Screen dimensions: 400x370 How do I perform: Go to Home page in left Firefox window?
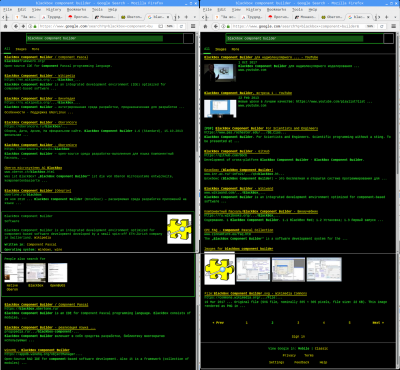point(6,26)
